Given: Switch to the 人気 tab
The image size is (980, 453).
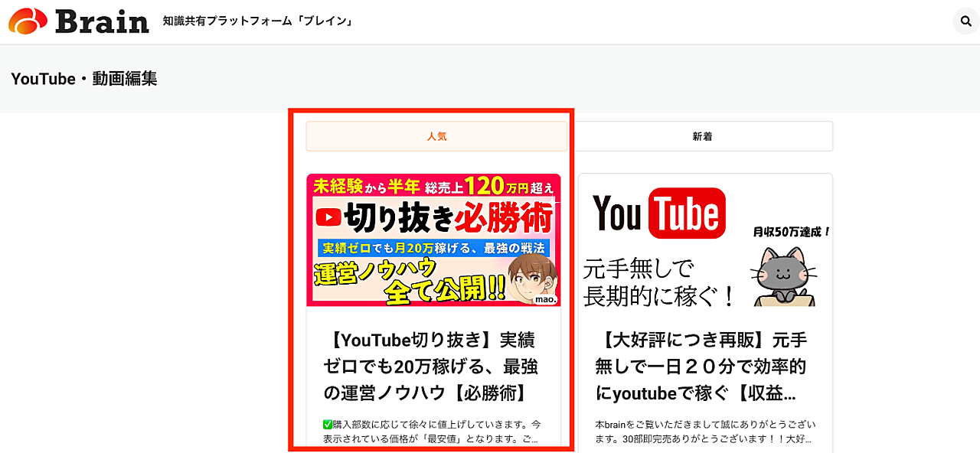Looking at the screenshot, I should (436, 136).
